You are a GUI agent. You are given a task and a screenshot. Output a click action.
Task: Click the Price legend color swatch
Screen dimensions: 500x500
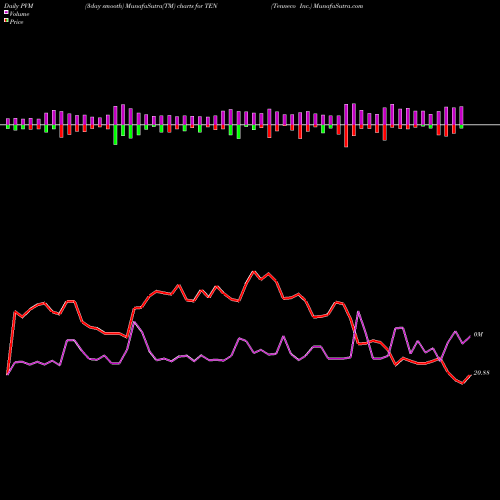click(6, 21)
